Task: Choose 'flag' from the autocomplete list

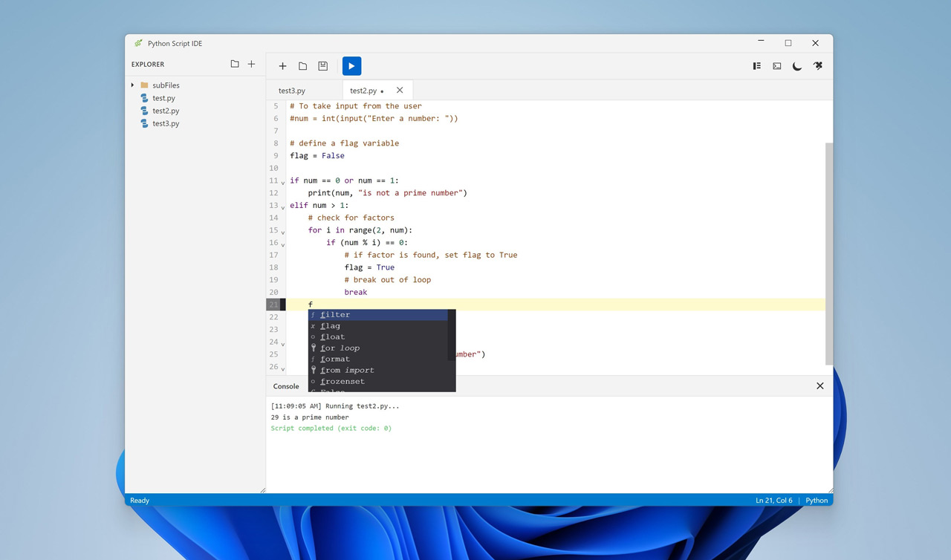Action: tap(378, 326)
